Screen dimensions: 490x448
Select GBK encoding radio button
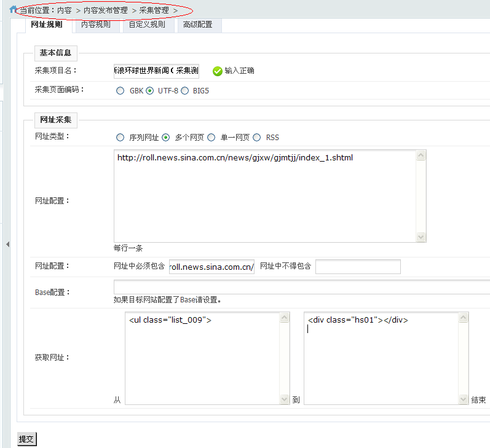tap(120, 91)
